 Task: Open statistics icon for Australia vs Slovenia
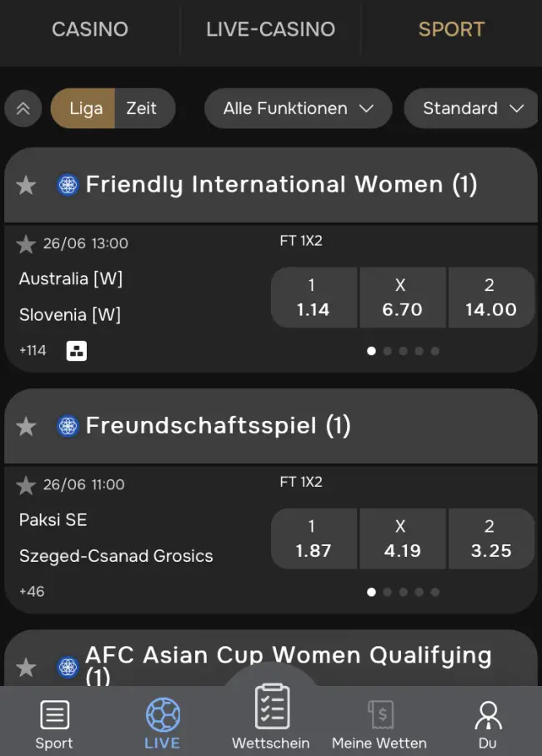[x=76, y=351]
